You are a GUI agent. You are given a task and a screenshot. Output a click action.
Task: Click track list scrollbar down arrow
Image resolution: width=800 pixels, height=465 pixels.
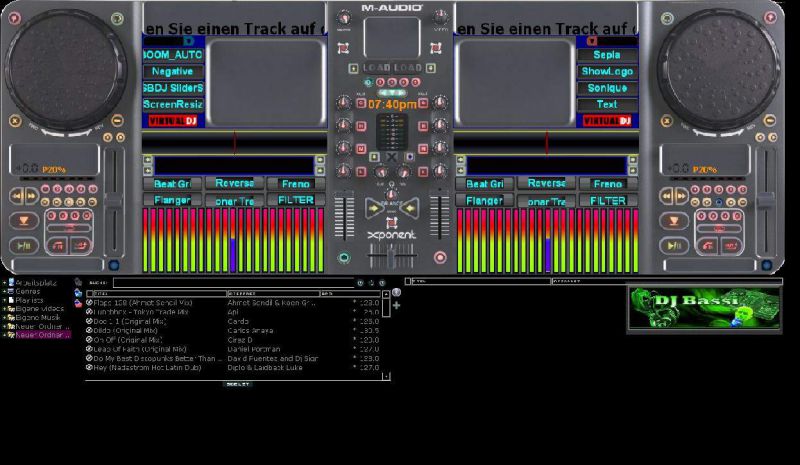tap(386, 377)
